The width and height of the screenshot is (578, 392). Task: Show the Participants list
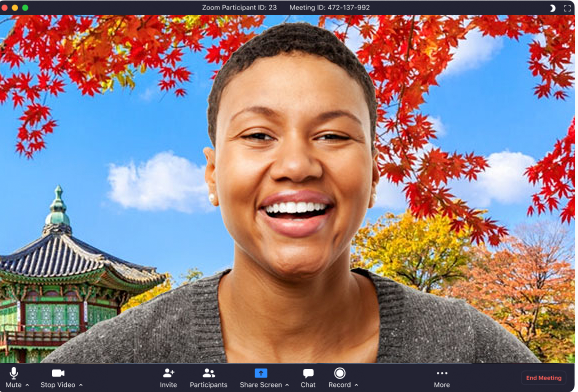click(208, 378)
